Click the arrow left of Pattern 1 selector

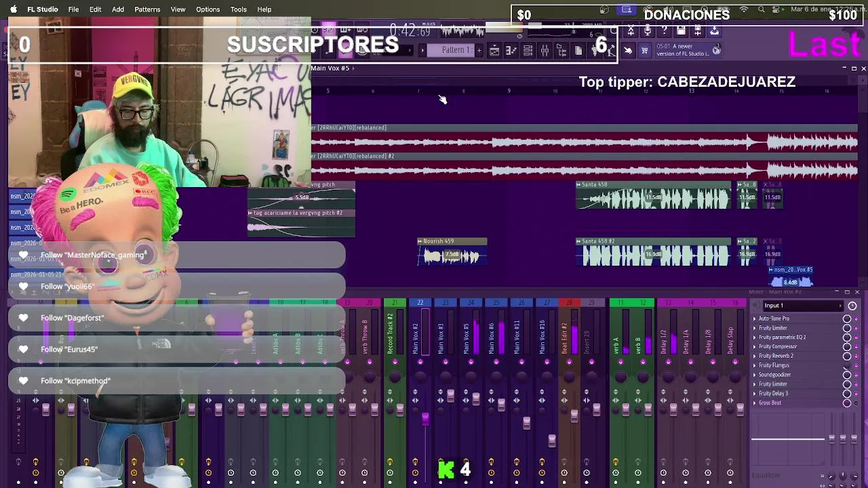tap(422, 50)
